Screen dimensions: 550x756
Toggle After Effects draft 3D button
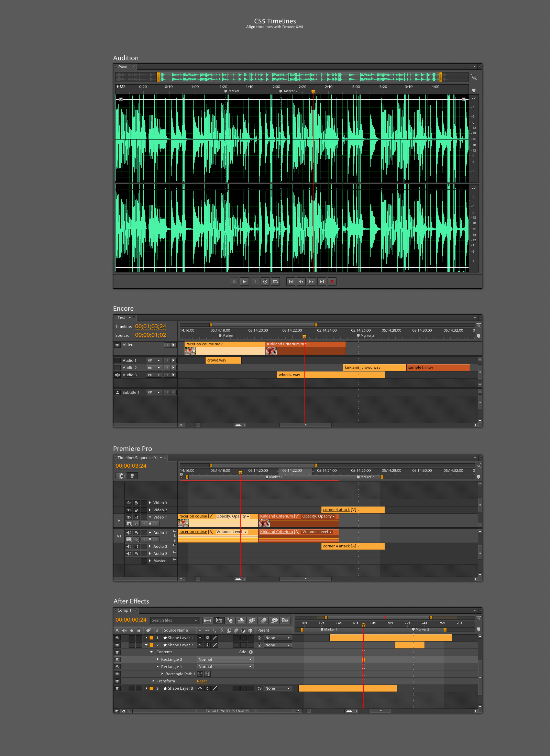pyautogui.click(x=230, y=620)
